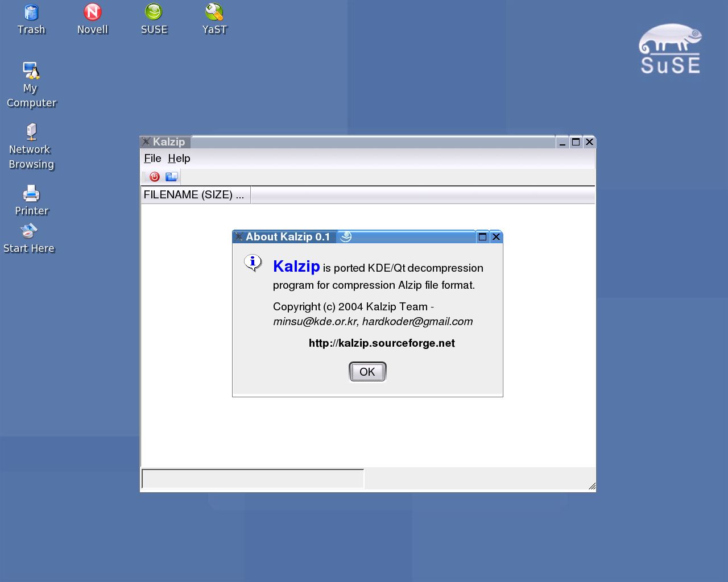Close the About Kalzip 0.1 dialog
This screenshot has height=582, width=728.
[x=496, y=237]
